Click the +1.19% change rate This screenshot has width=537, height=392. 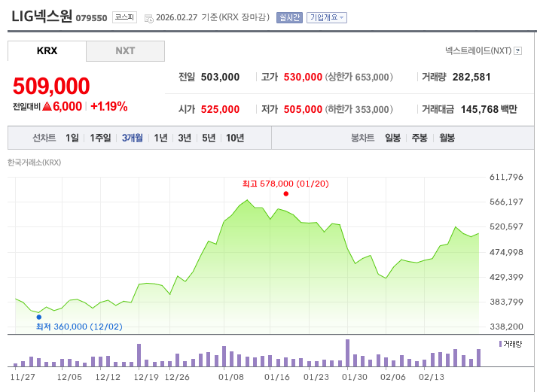pyautogui.click(x=109, y=106)
